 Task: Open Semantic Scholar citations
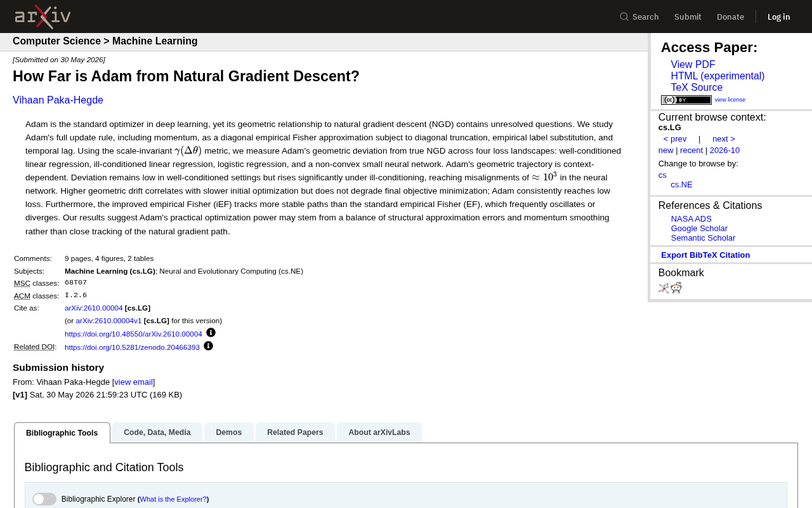pyautogui.click(x=703, y=238)
